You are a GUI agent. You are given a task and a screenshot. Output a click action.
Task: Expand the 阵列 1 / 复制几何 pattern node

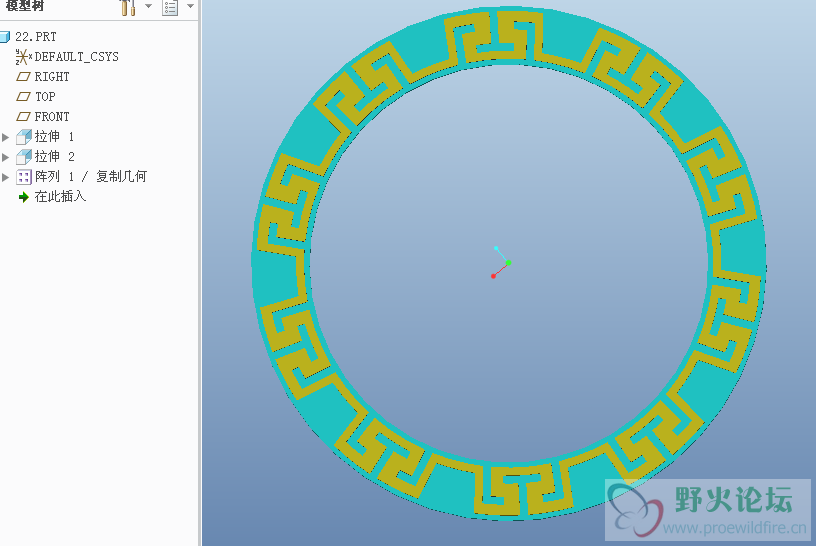pyautogui.click(x=5, y=177)
